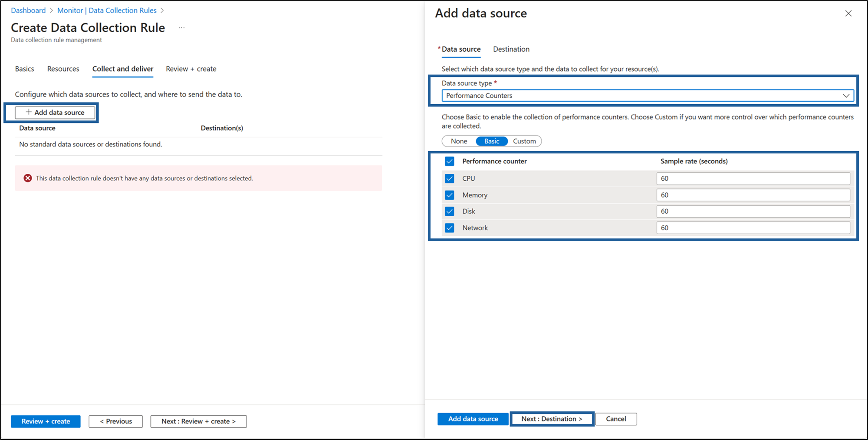868x440 pixels.
Task: Open Dashboard breadcrumb link
Action: click(x=28, y=10)
